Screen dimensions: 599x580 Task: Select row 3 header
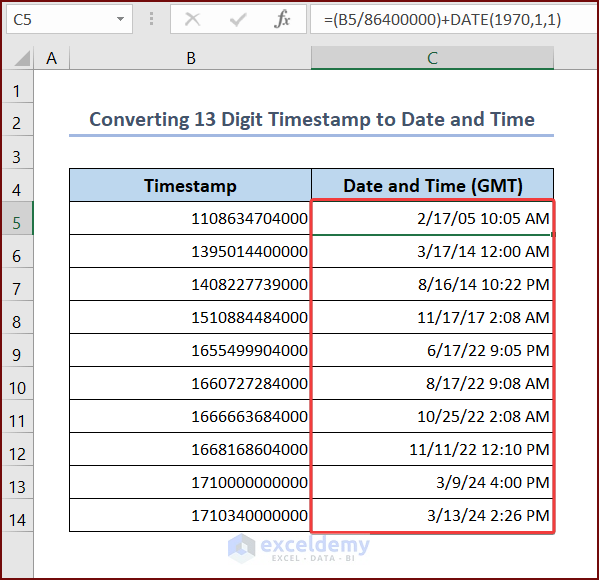[x=17, y=152]
